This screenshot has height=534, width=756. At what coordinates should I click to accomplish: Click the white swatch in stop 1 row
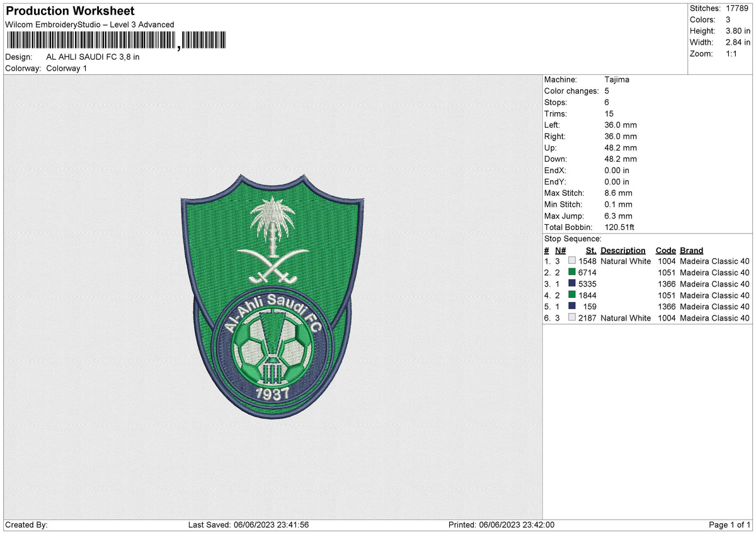(x=572, y=261)
